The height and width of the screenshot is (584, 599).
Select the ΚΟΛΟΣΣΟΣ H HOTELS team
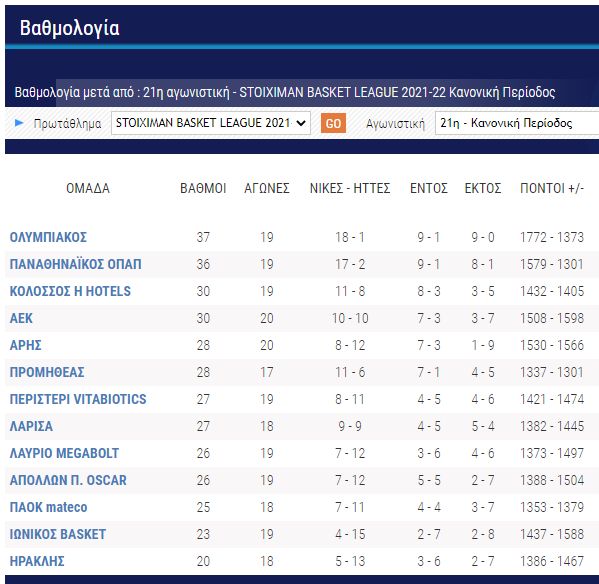click(70, 291)
